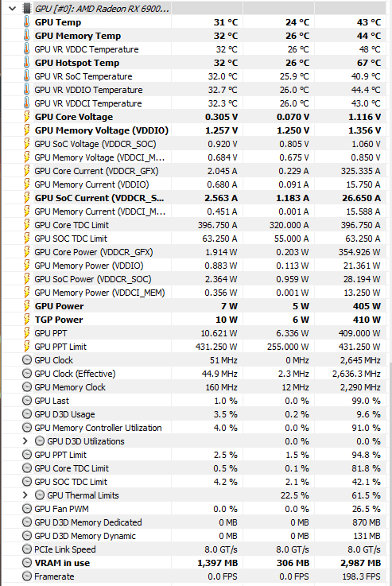Click the vertical scrollbar at the right edge
The width and height of the screenshot is (392, 586).
pos(390,473)
